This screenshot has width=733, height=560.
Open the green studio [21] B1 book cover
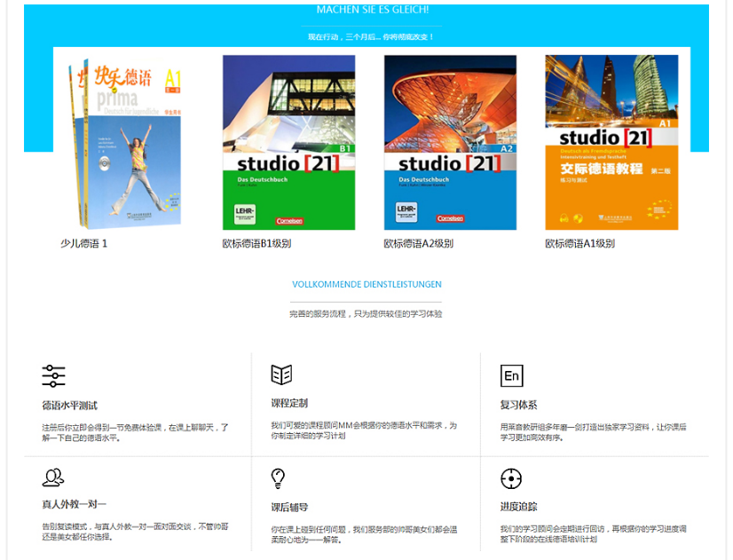(x=289, y=143)
